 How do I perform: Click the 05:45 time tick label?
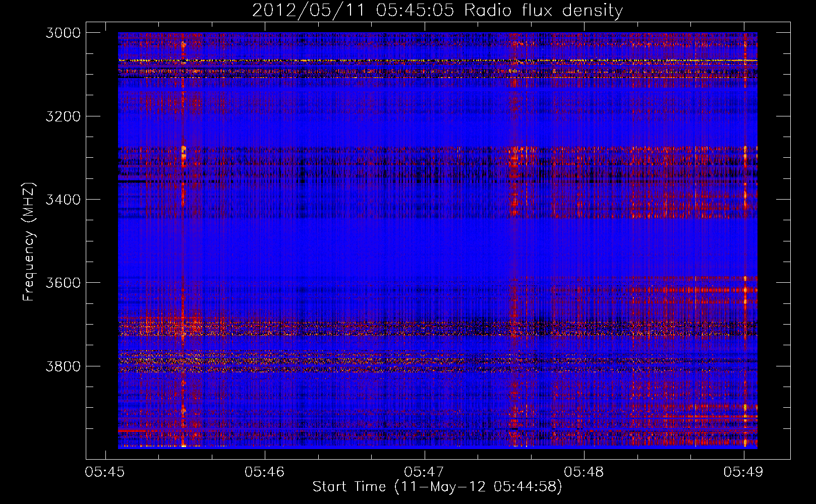[105, 472]
